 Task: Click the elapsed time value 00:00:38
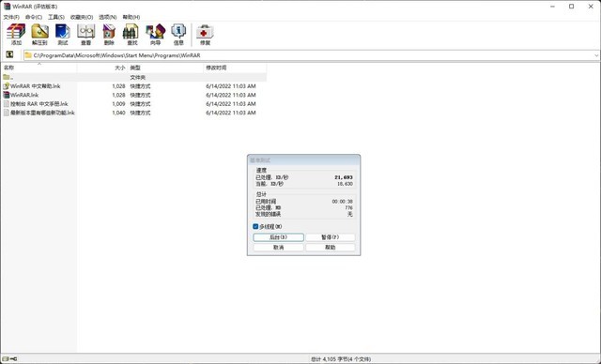(342, 202)
